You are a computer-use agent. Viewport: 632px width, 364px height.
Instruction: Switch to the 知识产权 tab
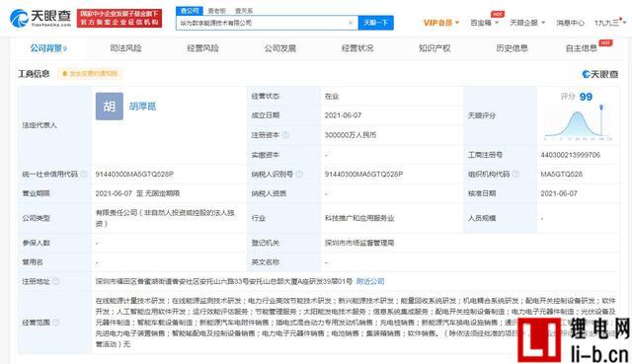click(x=434, y=48)
